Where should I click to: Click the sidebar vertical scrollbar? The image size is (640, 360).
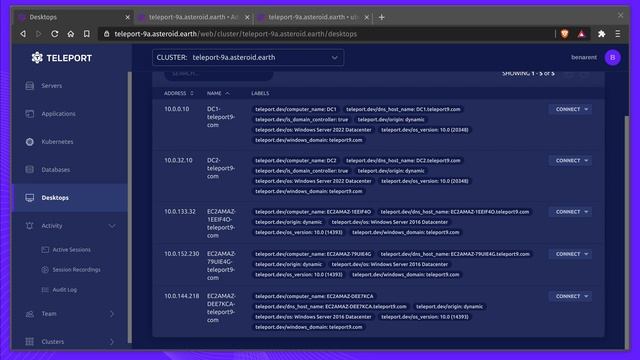pyautogui.click(x=130, y=207)
